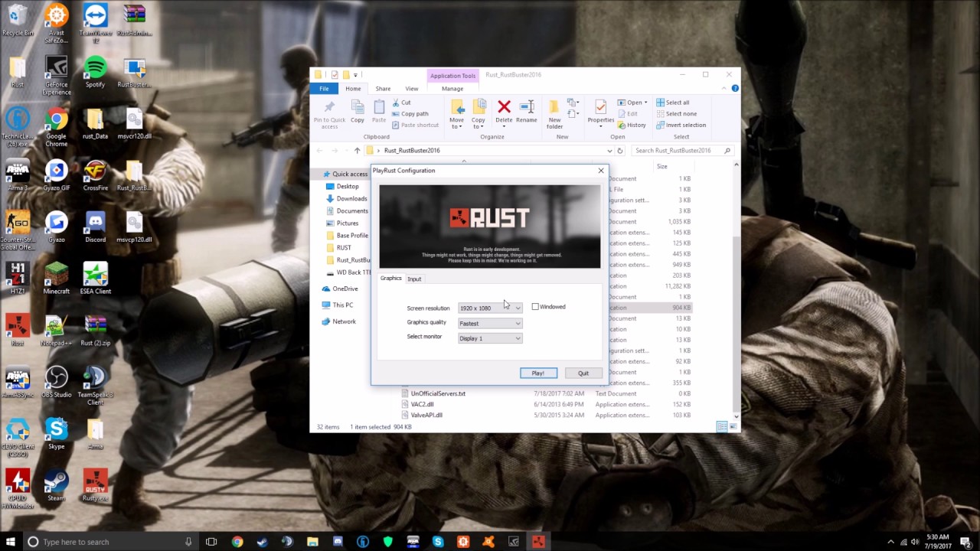The width and height of the screenshot is (980, 551).
Task: Select Network in the navigation pane
Action: coord(344,321)
